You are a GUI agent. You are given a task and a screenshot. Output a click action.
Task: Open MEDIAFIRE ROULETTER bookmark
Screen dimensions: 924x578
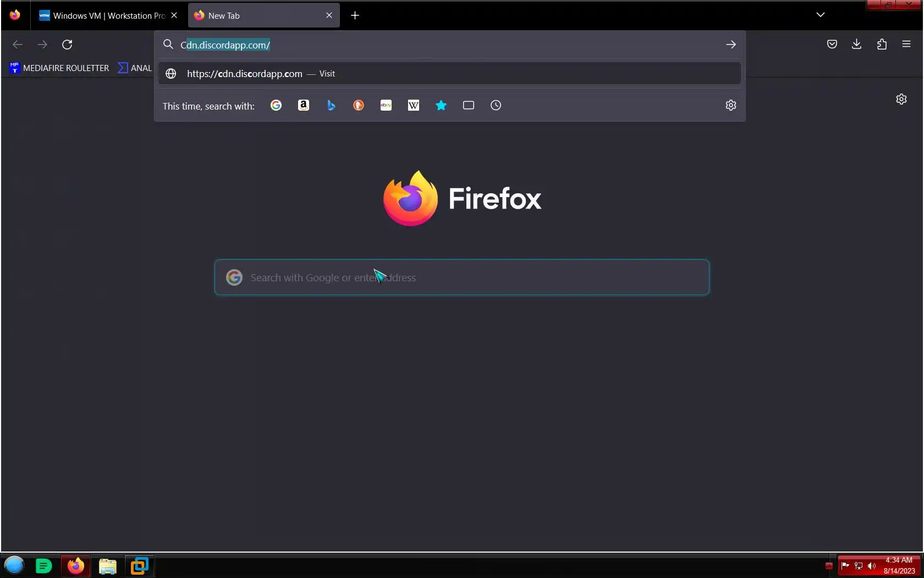[x=59, y=68]
